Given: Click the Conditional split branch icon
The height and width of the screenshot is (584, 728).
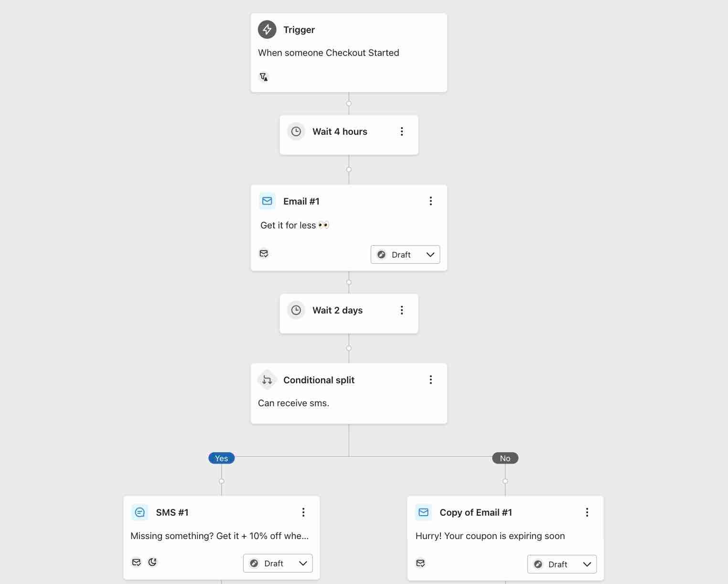Looking at the screenshot, I should [267, 380].
